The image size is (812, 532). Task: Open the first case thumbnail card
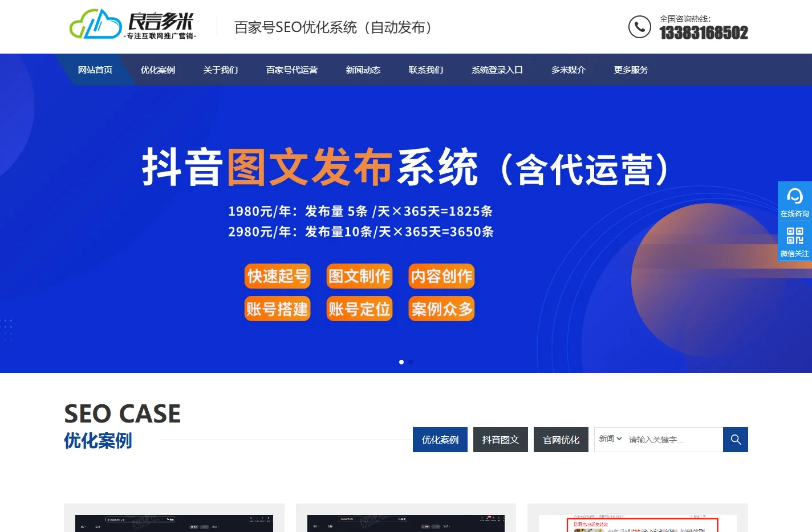(x=174, y=518)
